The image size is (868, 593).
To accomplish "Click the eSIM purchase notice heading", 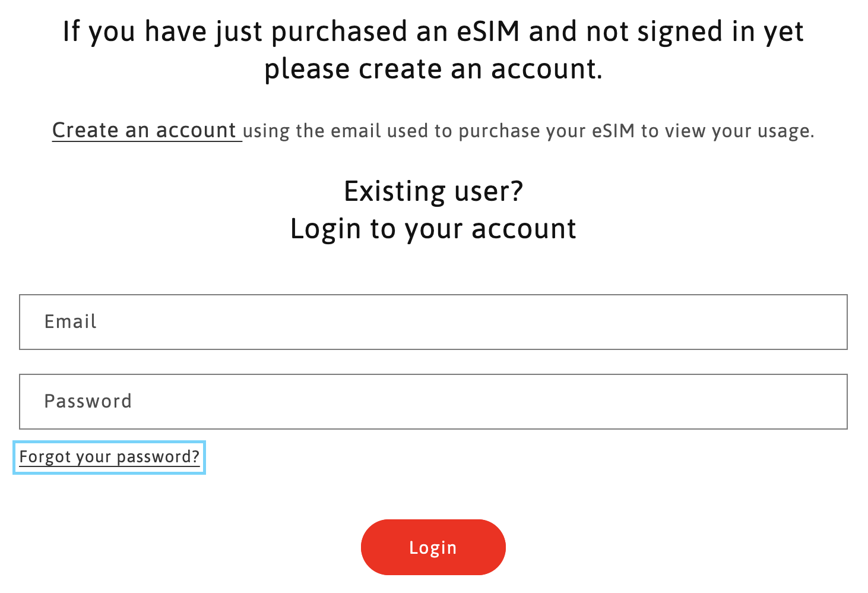I will 433,31.
